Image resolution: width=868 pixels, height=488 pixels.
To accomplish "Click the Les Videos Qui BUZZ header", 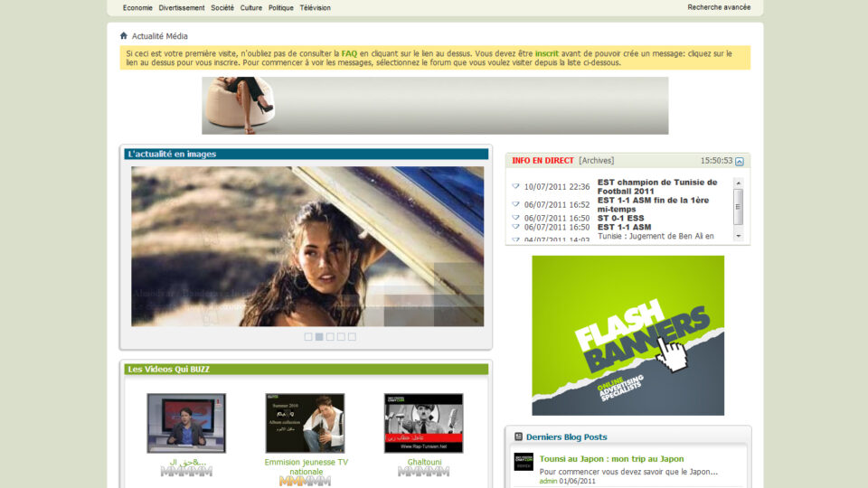I will 307,369.
